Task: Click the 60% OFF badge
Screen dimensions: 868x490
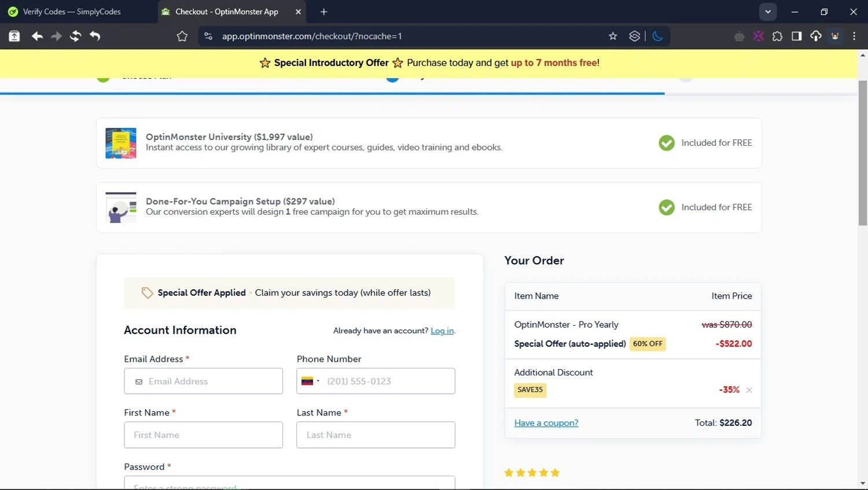Action: [648, 344]
